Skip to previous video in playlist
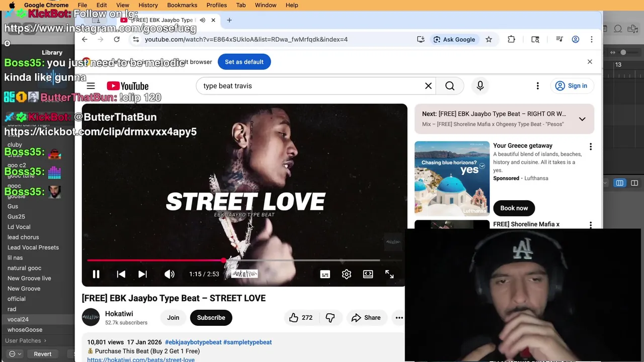This screenshot has width=644, height=362. 121,274
